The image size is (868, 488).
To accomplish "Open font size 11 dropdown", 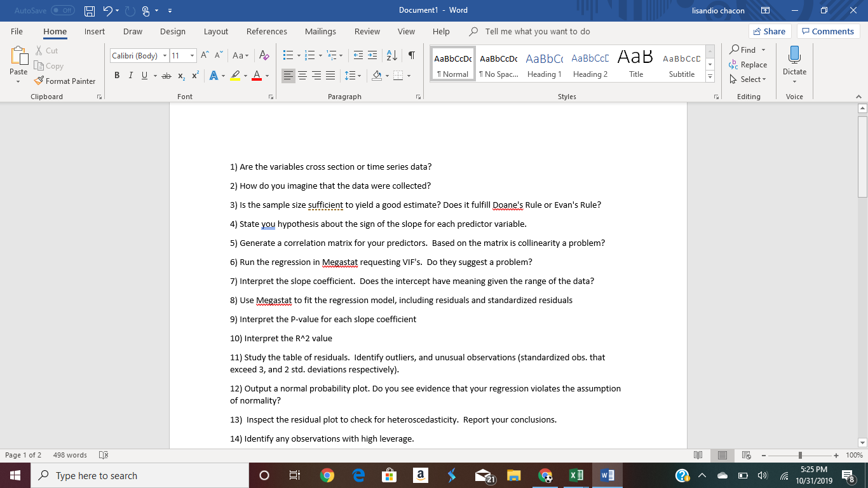I will pyautogui.click(x=193, y=56).
